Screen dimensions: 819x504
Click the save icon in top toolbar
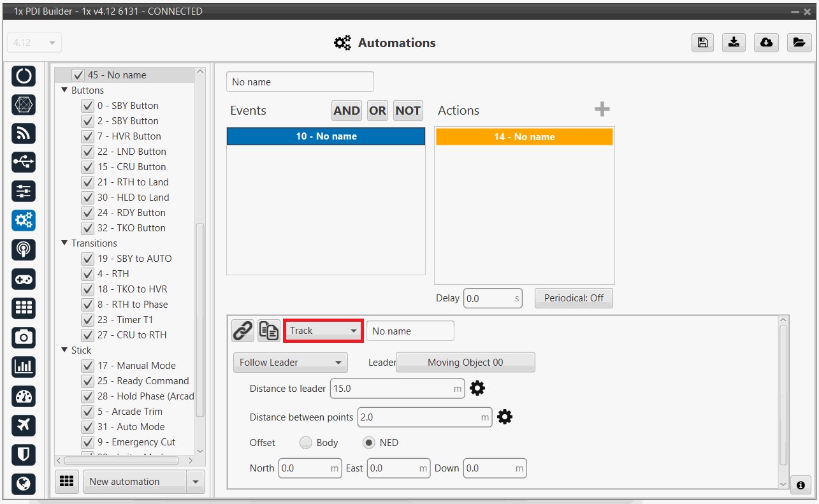(x=702, y=43)
